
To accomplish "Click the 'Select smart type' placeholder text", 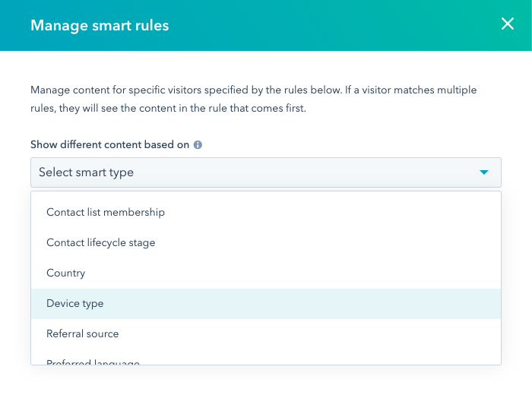I will (86, 172).
